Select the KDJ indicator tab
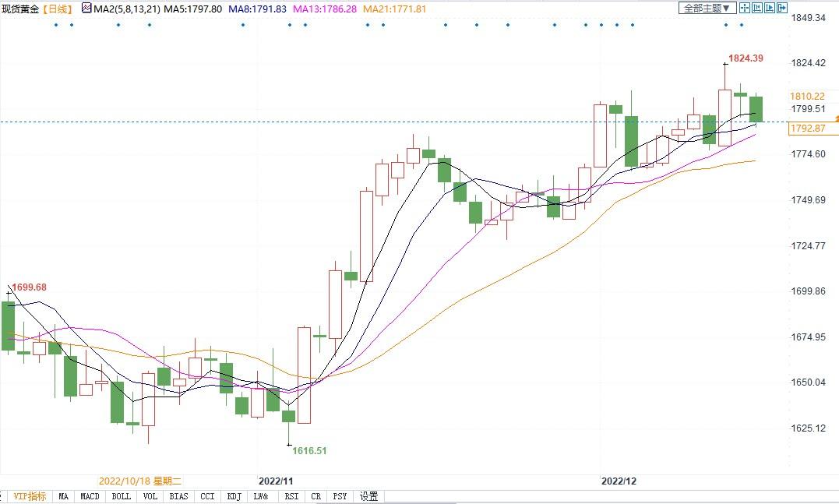This screenshot has width=839, height=504. [233, 496]
